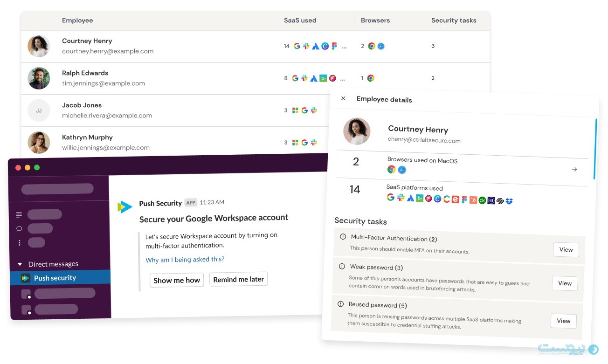Click Figma icon under SaaS platforms used
Viewport: 608px width, 364px height.
coord(464,199)
